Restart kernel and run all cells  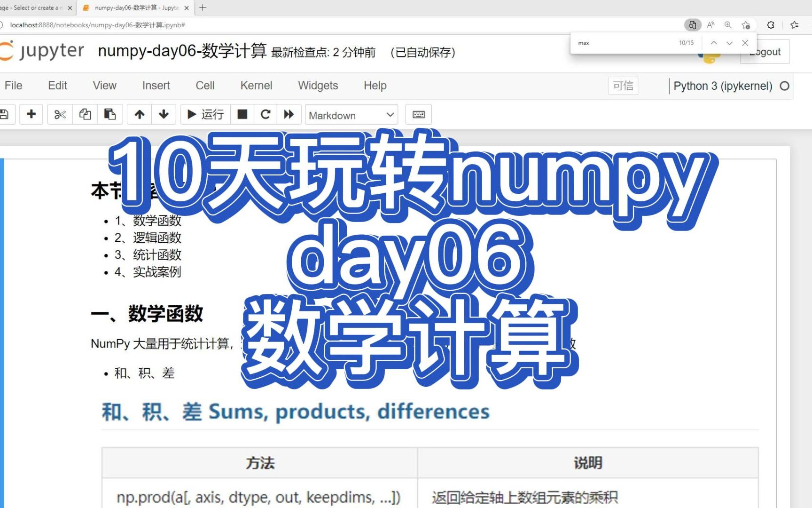click(x=289, y=114)
